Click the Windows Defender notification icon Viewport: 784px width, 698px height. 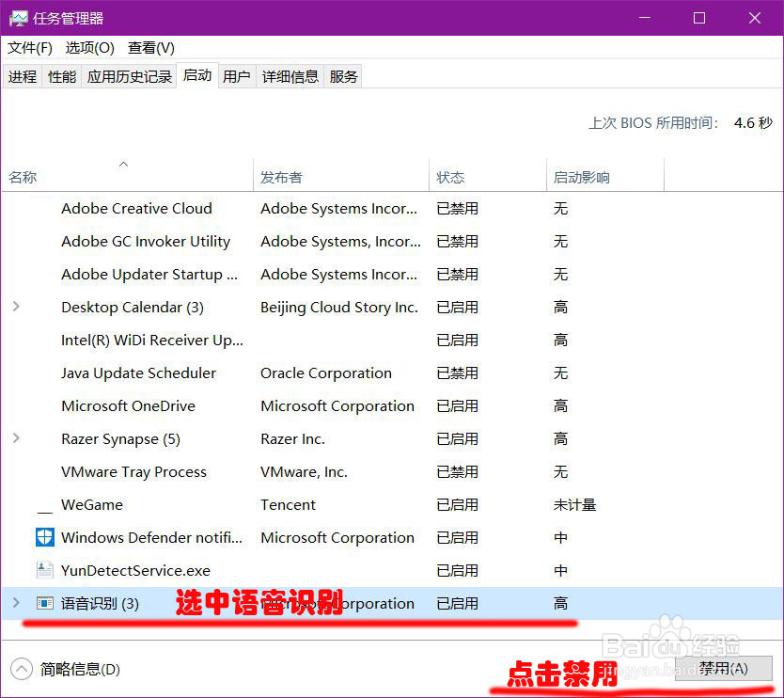click(x=44, y=537)
